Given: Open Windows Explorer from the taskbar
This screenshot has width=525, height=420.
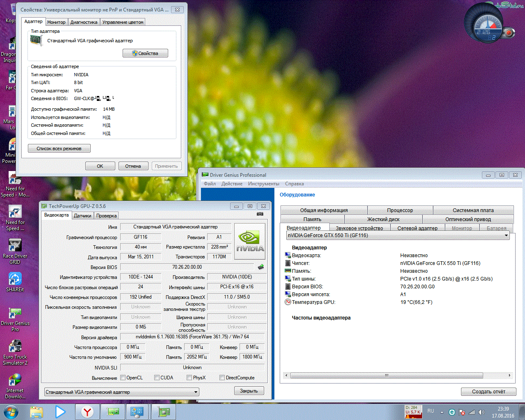Looking at the screenshot, I should [x=37, y=411].
